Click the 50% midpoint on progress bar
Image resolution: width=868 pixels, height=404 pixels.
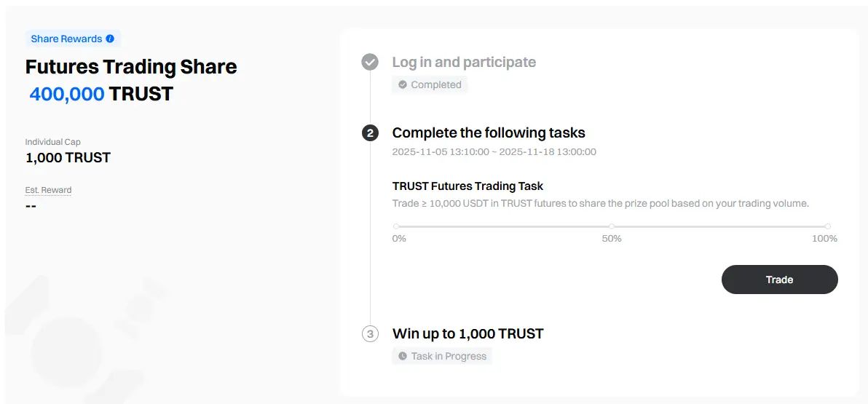coord(612,226)
